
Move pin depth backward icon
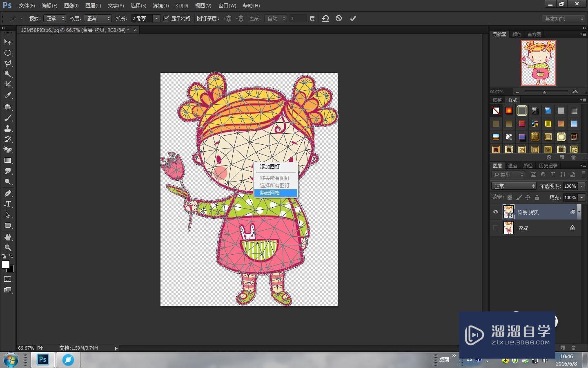pos(240,18)
